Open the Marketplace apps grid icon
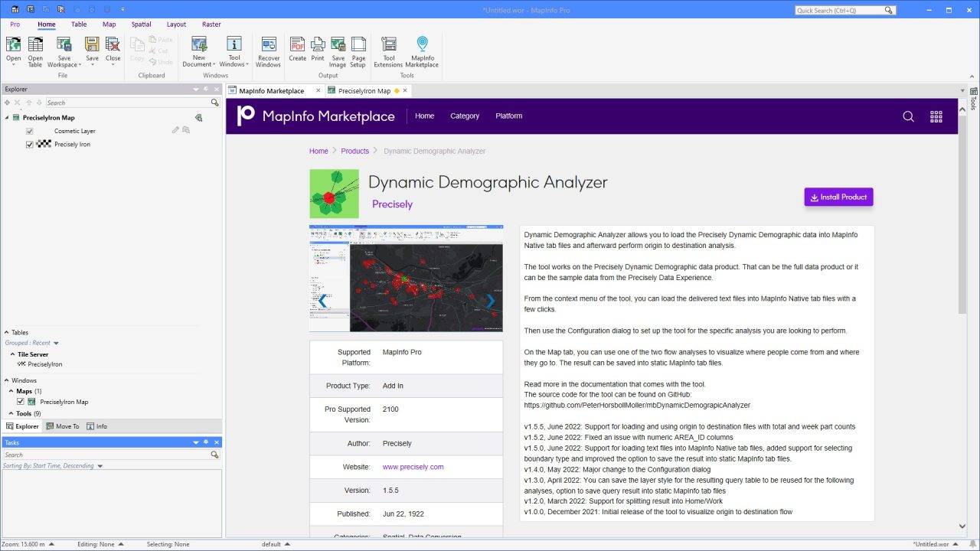This screenshot has width=980, height=551. point(936,116)
